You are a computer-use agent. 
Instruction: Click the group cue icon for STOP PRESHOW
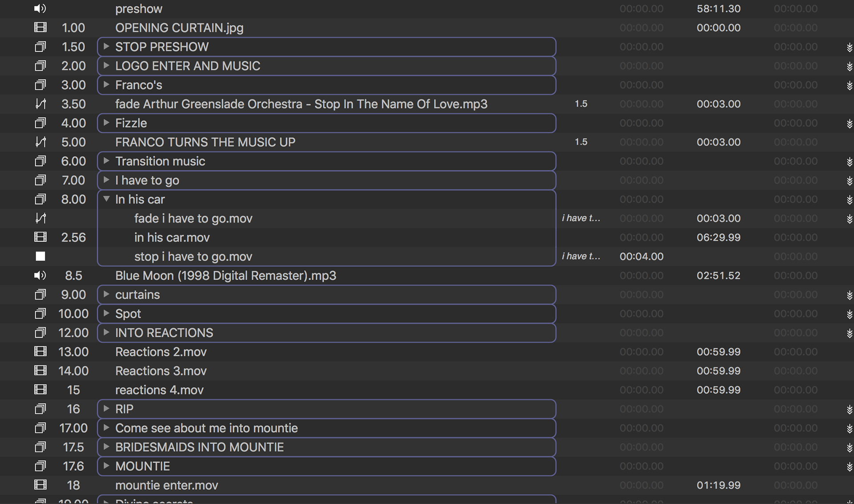[x=40, y=47]
